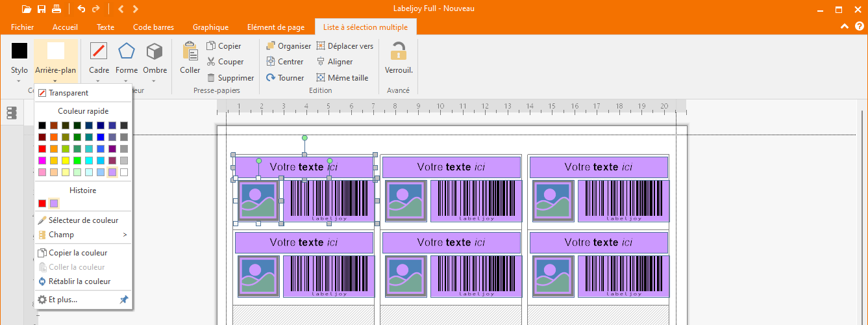Switch to the Elément de page tab
Image resolution: width=868 pixels, height=325 pixels.
pos(276,27)
